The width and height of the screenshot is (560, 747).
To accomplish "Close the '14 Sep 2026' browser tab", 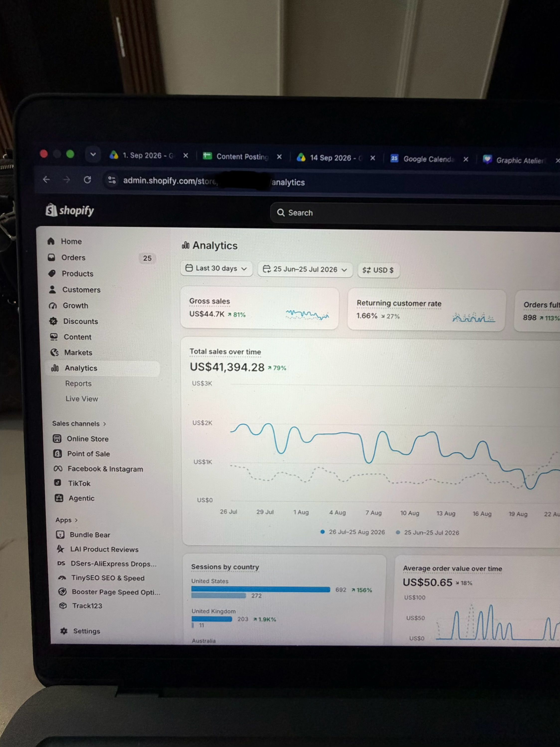I will tap(373, 158).
